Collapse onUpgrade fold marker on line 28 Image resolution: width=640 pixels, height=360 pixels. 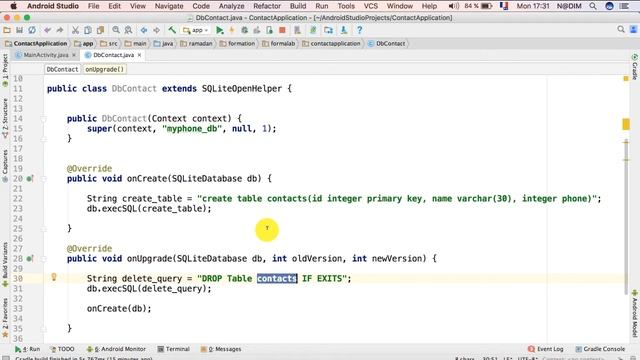point(43,259)
